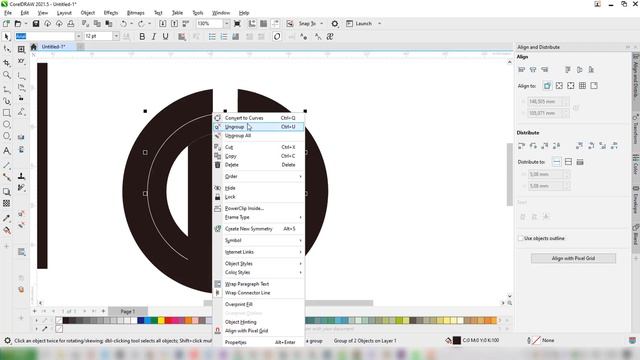Click the Interactive OpenType icon
The width and height of the screenshot is (640, 360).
click(277, 37)
